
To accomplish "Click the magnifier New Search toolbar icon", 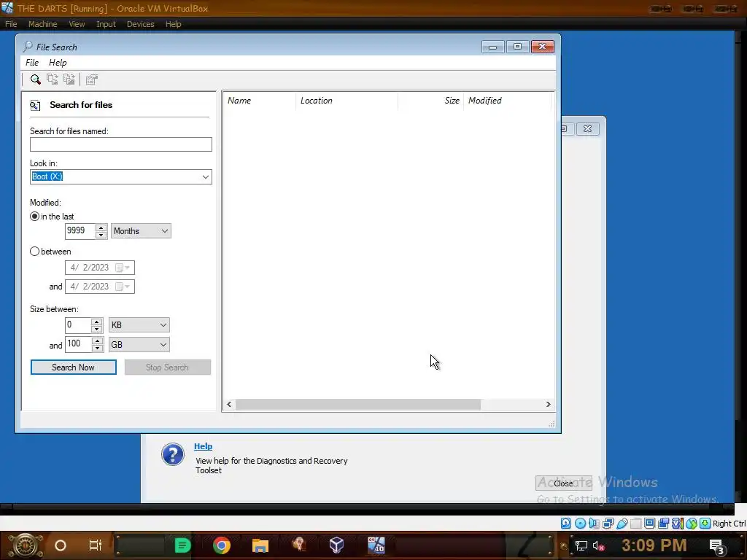I will pyautogui.click(x=35, y=79).
